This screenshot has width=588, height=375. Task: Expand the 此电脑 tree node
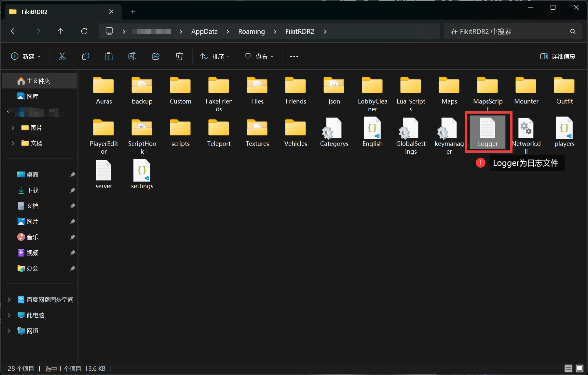pyautogui.click(x=9, y=315)
